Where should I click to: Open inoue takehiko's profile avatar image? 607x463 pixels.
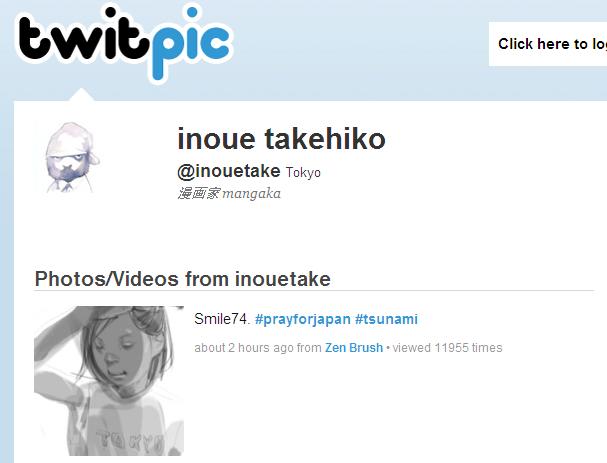coord(71,157)
